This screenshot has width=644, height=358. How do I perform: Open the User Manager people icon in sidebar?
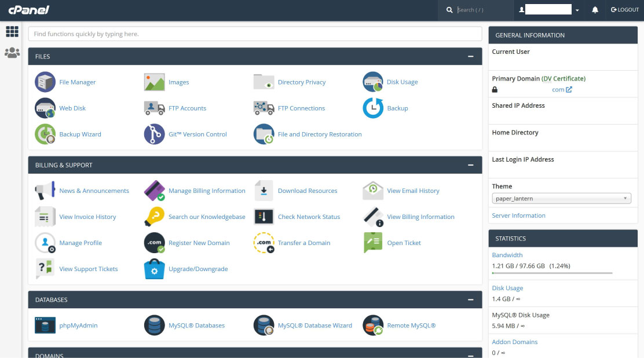12,53
